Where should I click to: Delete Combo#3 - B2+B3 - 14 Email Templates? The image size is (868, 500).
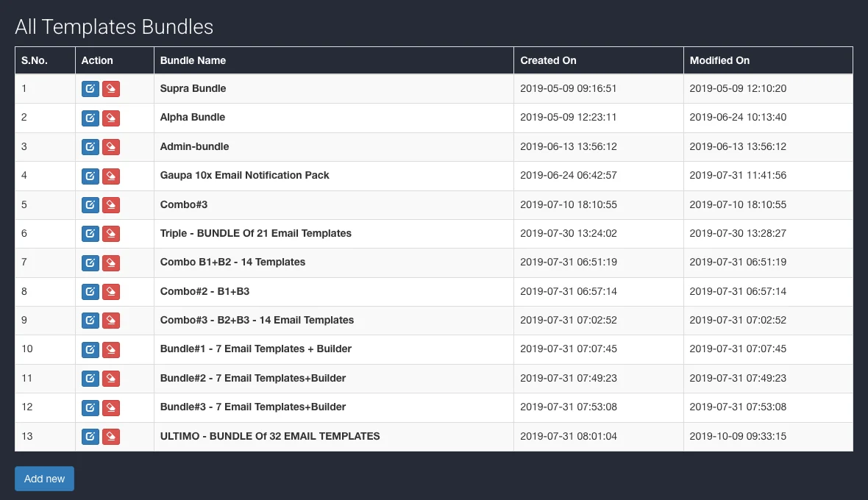(111, 321)
